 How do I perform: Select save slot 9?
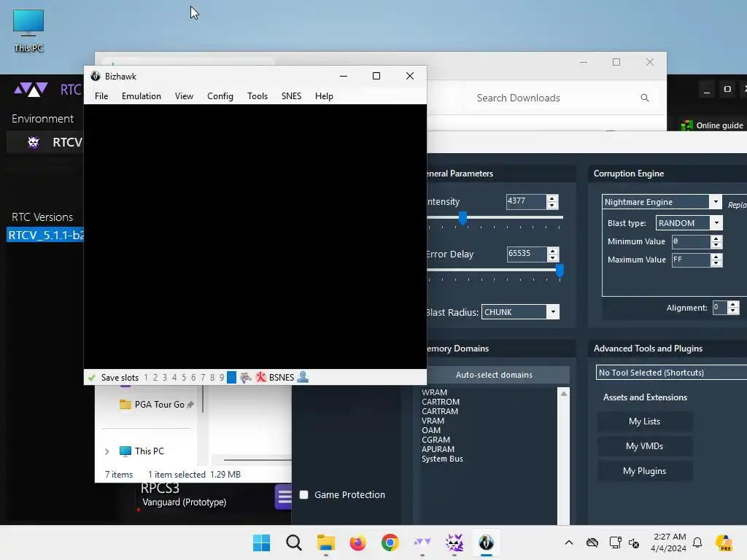point(222,378)
